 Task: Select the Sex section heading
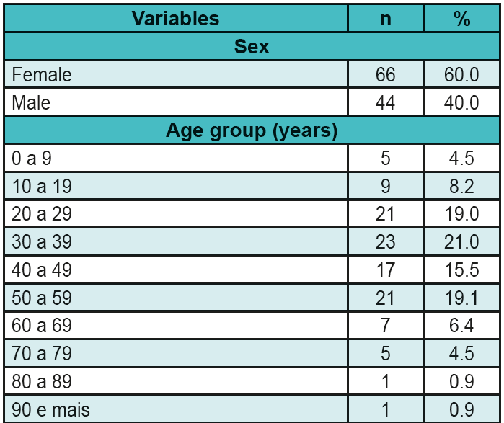pos(252,47)
